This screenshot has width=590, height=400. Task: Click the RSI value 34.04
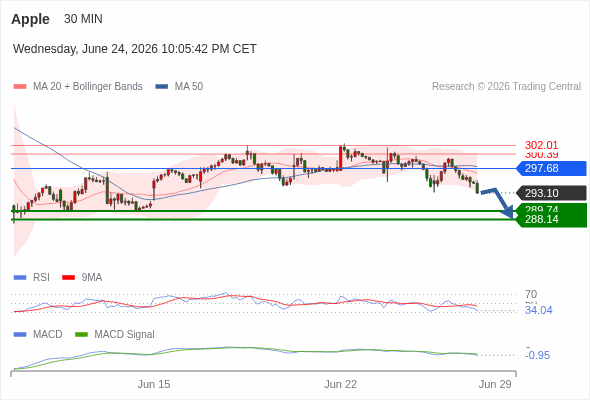tap(538, 310)
